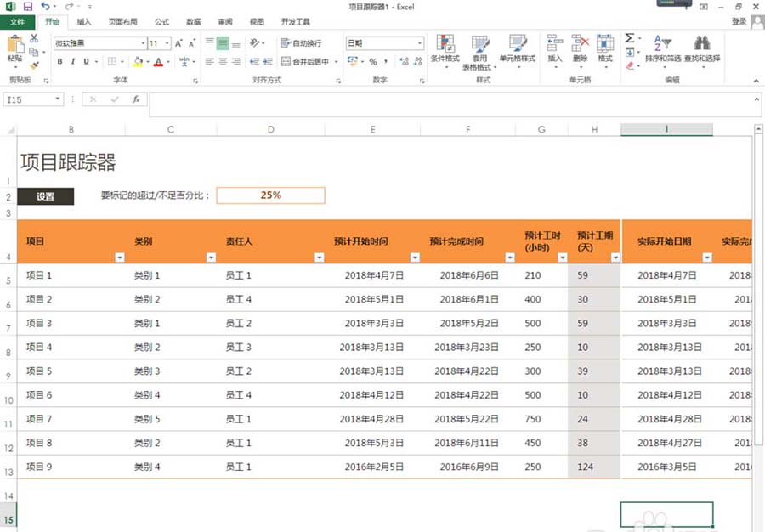Toggle Bold formatting

click(x=59, y=61)
